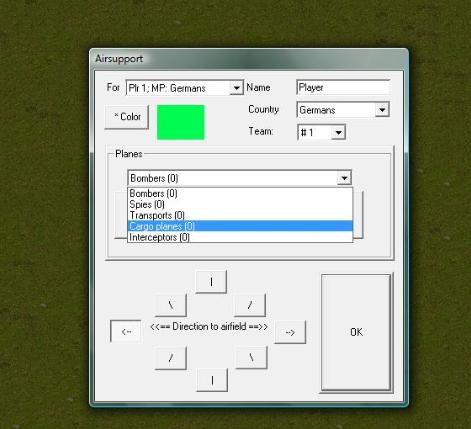The image size is (471, 429).
Task: Click the green color swatch
Action: click(181, 122)
